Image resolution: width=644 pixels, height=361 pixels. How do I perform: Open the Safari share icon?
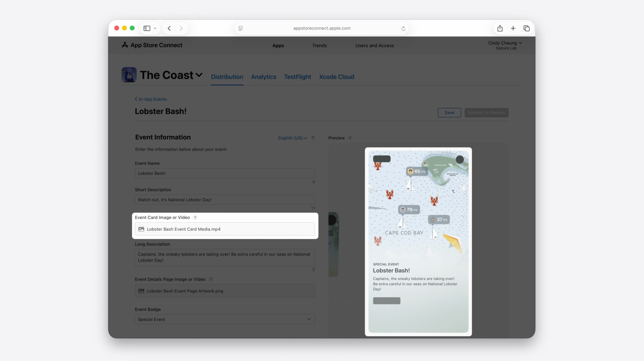(500, 28)
